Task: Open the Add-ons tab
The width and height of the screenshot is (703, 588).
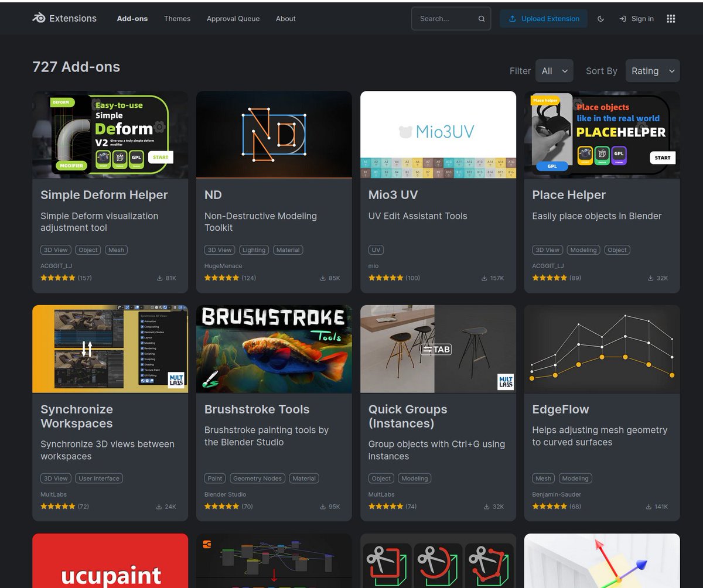Action: pos(132,19)
